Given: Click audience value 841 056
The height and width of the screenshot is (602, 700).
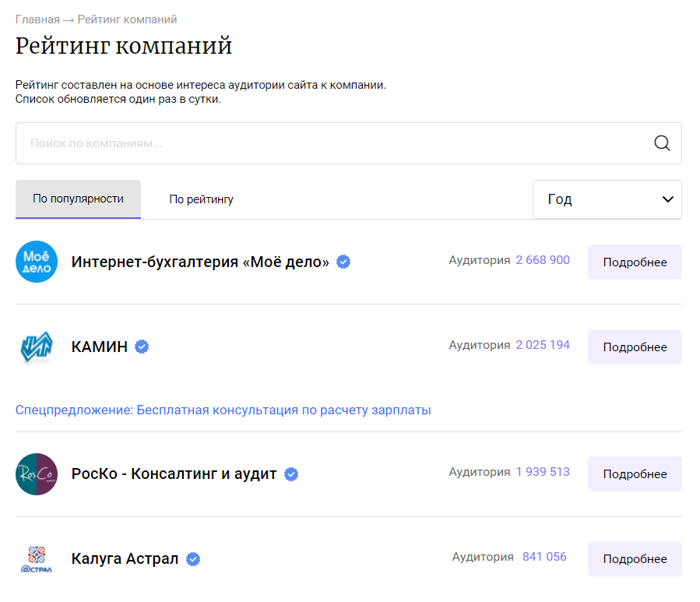Looking at the screenshot, I should point(544,557).
